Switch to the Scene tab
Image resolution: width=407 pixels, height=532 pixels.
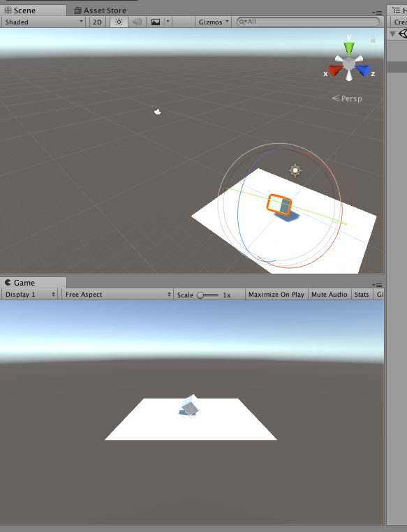click(33, 10)
